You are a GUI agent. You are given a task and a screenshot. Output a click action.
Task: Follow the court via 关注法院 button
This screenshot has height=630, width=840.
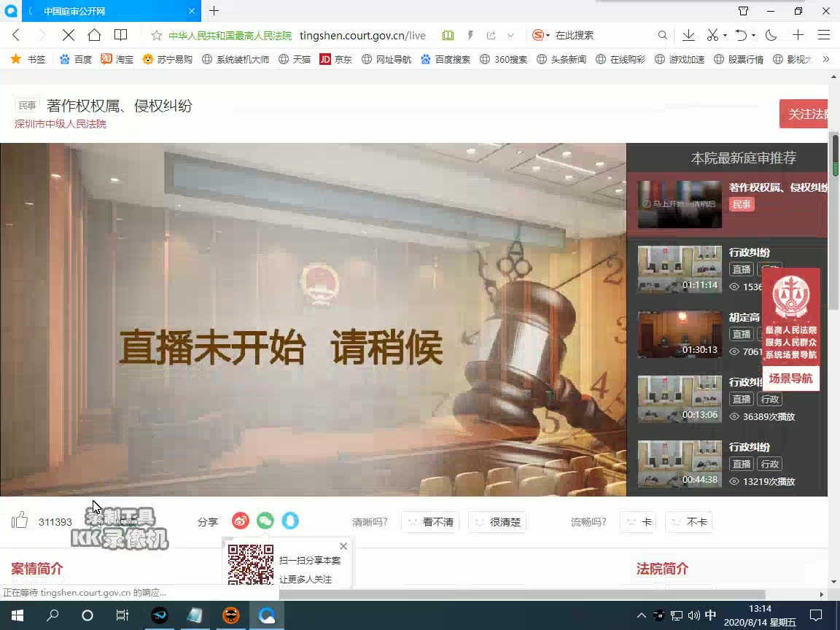point(803,114)
